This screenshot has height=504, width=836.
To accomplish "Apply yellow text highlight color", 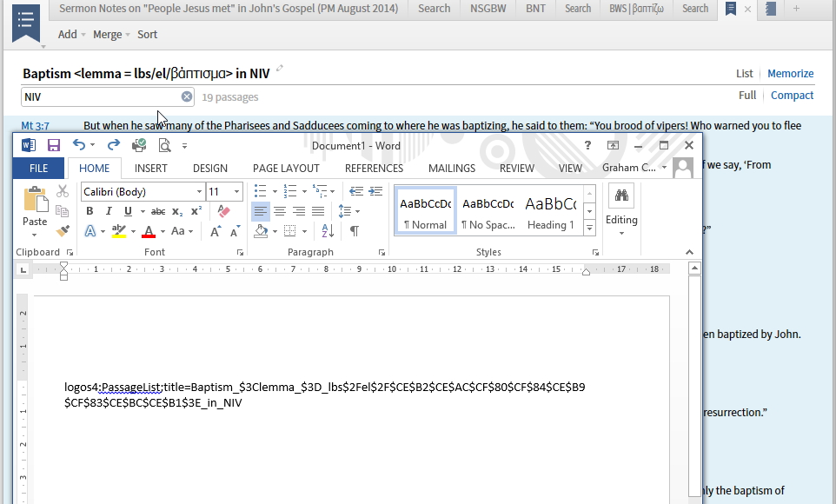I will tap(119, 231).
